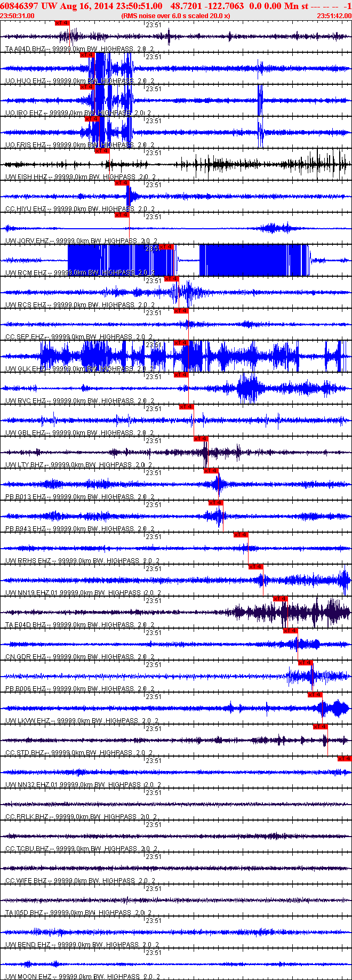Select the pick flag on the TA E04D trace

(281, 599)
